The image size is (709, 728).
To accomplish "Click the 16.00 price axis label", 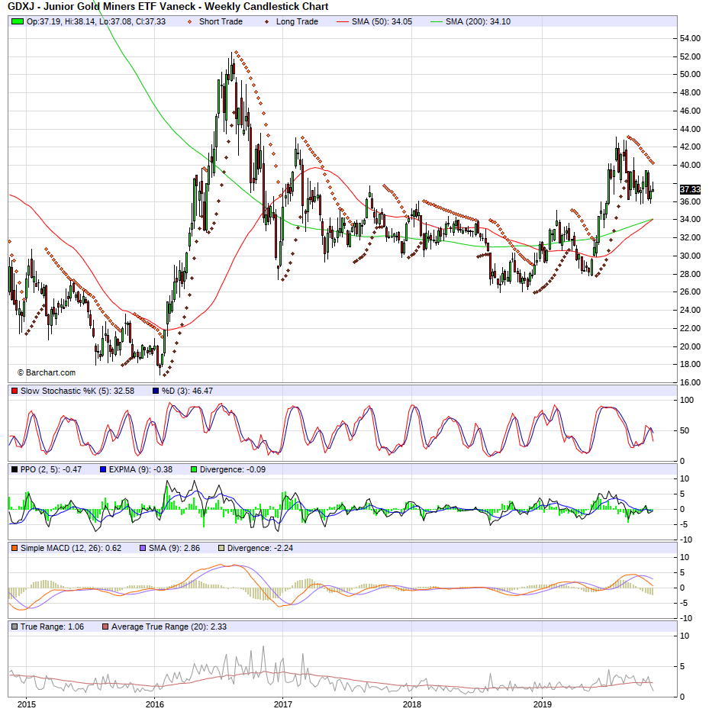I will click(690, 382).
